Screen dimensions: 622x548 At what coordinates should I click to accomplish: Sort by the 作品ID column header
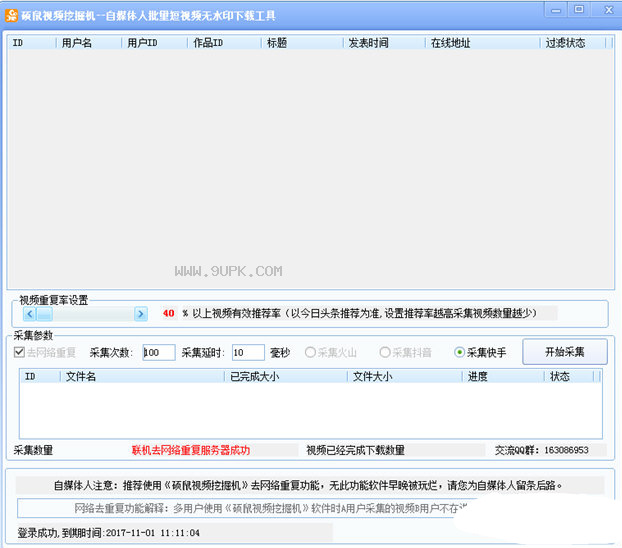[x=224, y=42]
